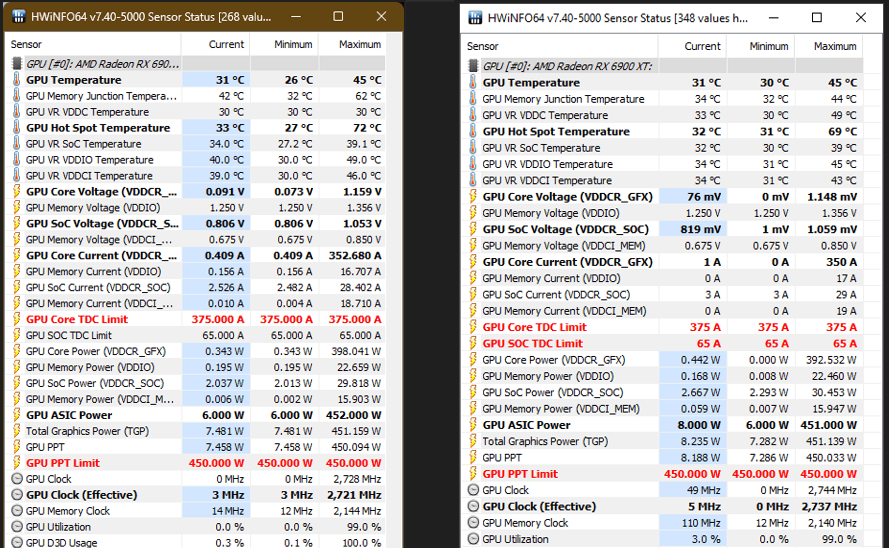889x548 pixels.
Task: Click lightning icon next to Total Graphics Power, left window
Action: pos(16,431)
